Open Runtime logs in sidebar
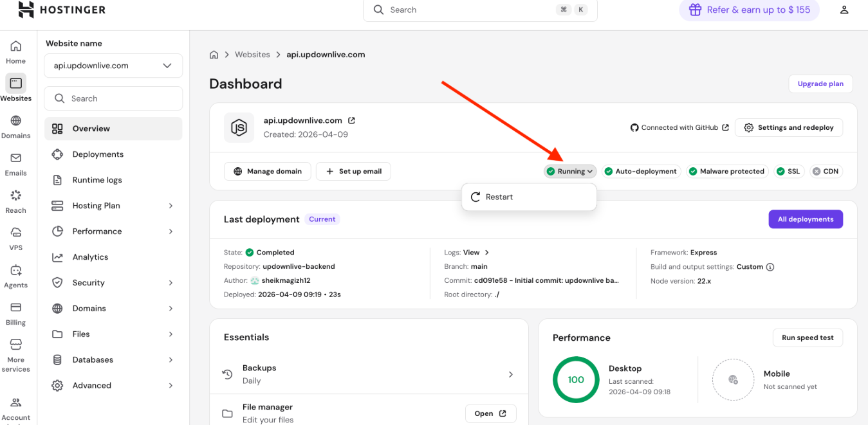 tap(97, 180)
